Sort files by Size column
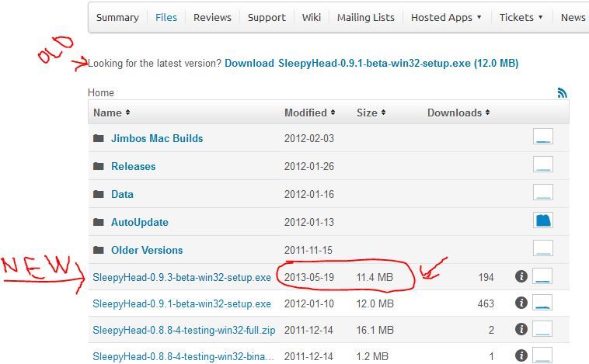589x364 pixels. [x=371, y=113]
